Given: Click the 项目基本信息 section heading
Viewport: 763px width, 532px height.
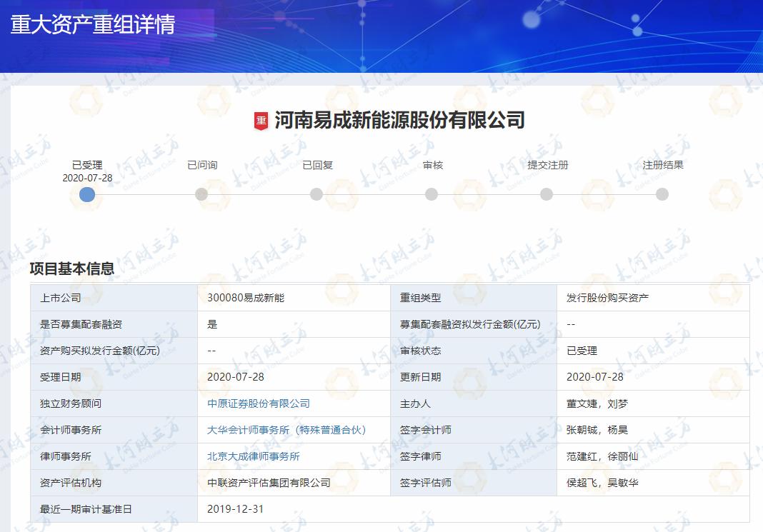Looking at the screenshot, I should 72,268.
